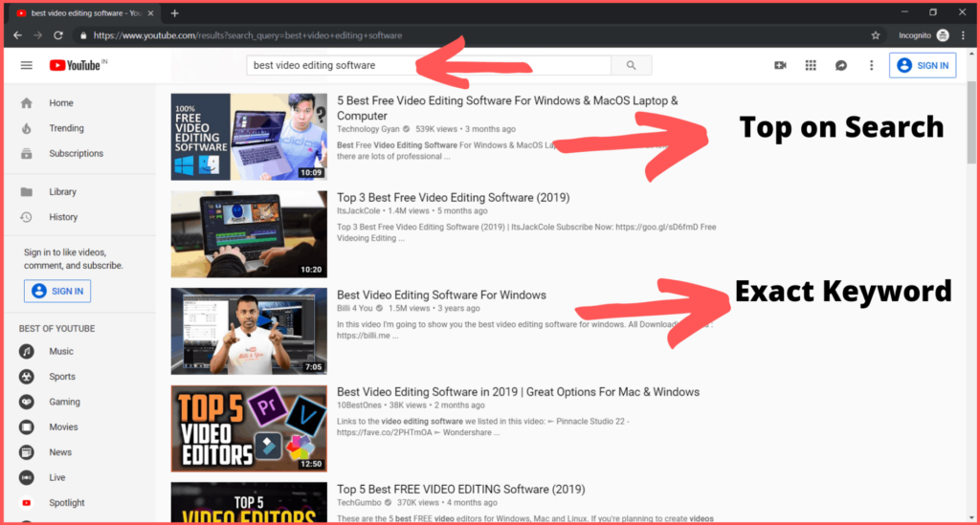Screen dimensions: 980x525
Task: Play the 7:05 Billi 4 You thumbnail
Action: (x=249, y=331)
